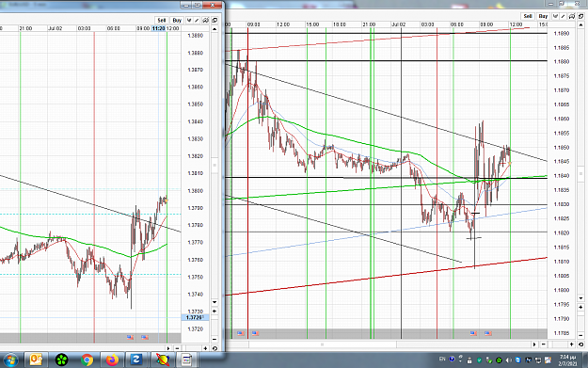
Task: Click up arrow of left chart price scale
Action: pos(215,29)
